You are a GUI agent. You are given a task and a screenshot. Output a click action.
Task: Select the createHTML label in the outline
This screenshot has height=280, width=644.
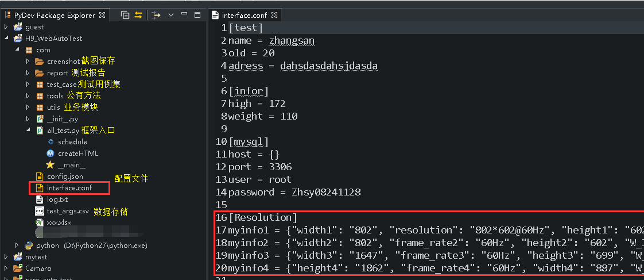[78, 154]
